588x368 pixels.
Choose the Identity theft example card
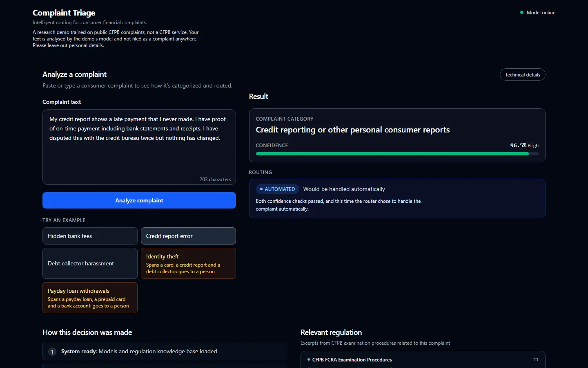tap(188, 263)
